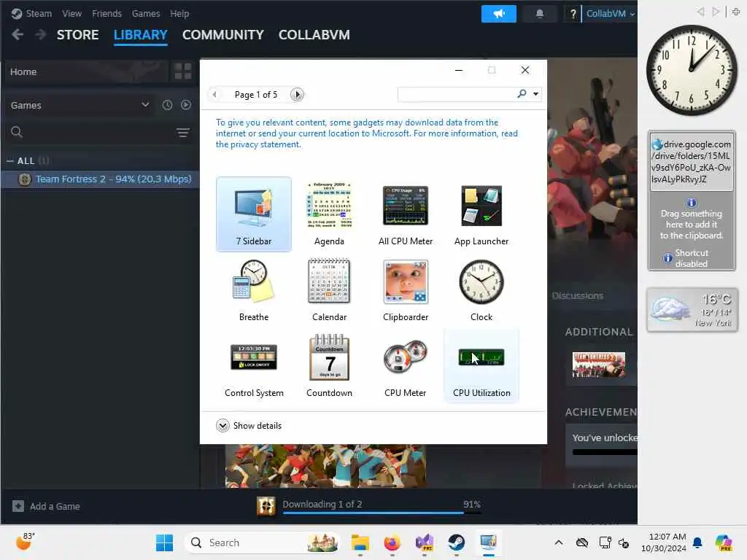This screenshot has width=747, height=560.
Task: Open the privacy statement link text
Action: click(266, 144)
